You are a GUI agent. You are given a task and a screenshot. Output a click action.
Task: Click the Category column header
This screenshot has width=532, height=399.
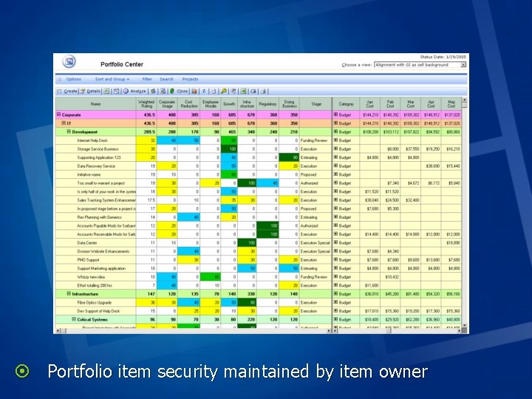(x=346, y=104)
